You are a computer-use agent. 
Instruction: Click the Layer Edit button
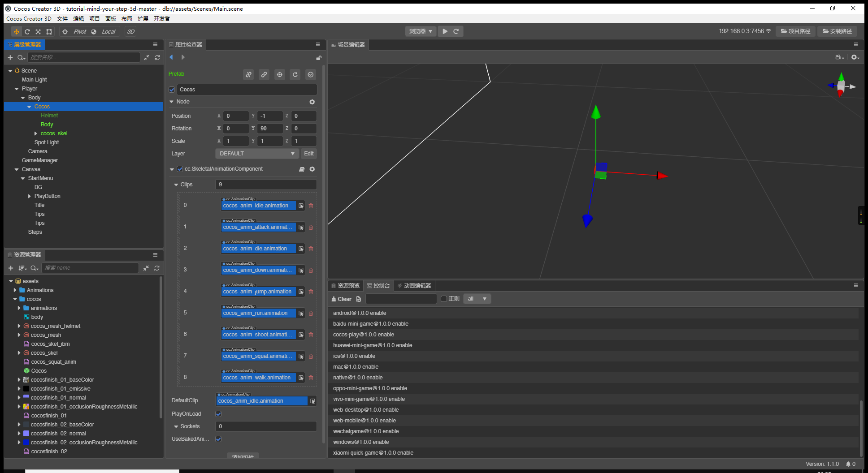tap(309, 154)
